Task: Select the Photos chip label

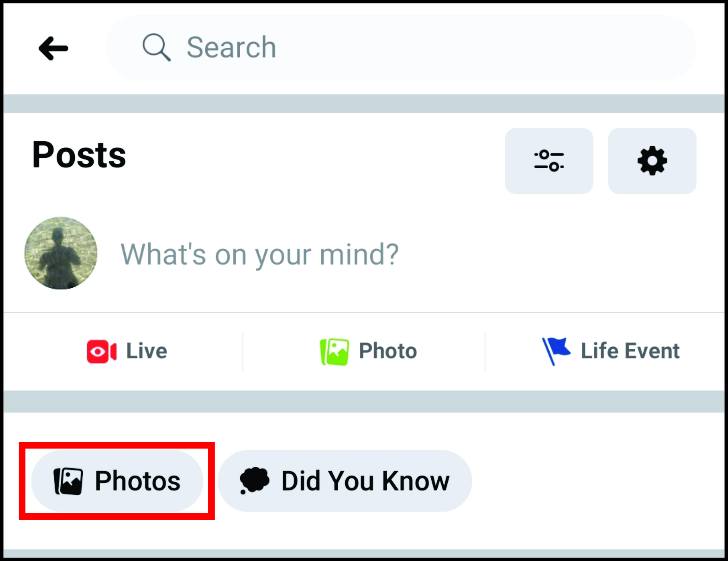Action: click(137, 481)
